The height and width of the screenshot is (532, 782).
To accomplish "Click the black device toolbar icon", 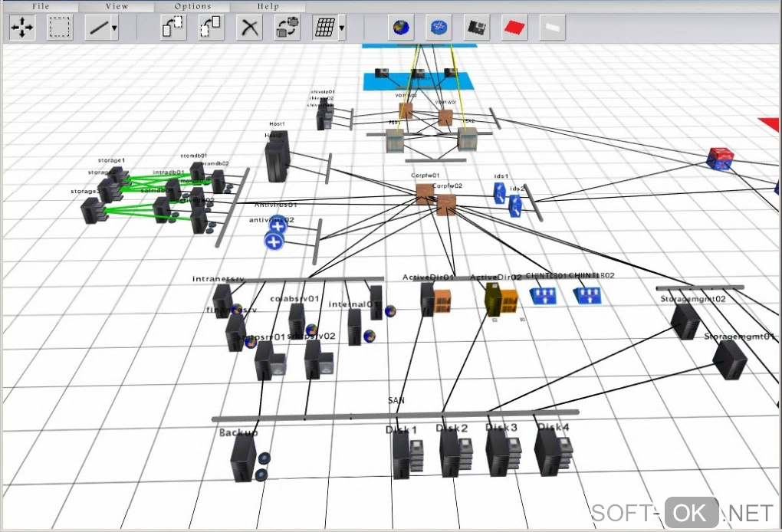I will pos(477,27).
